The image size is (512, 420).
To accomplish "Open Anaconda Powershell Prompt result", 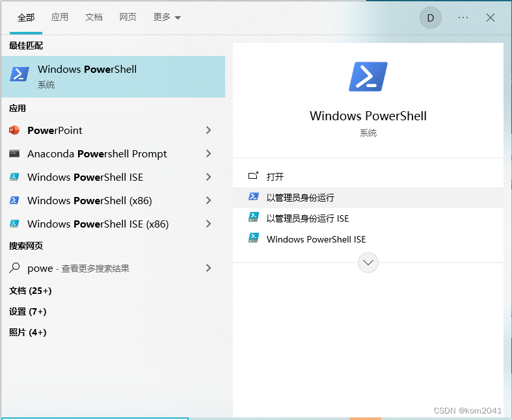I will click(x=97, y=153).
